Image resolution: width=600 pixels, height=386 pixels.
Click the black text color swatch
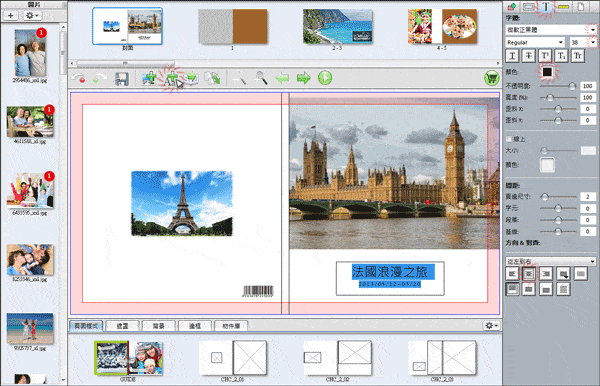(x=547, y=72)
